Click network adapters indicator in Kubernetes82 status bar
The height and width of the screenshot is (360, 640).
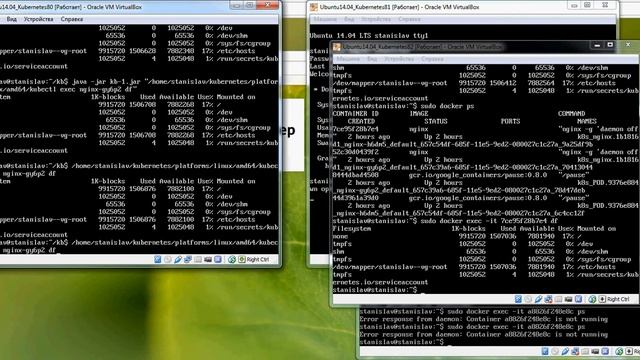(548, 299)
